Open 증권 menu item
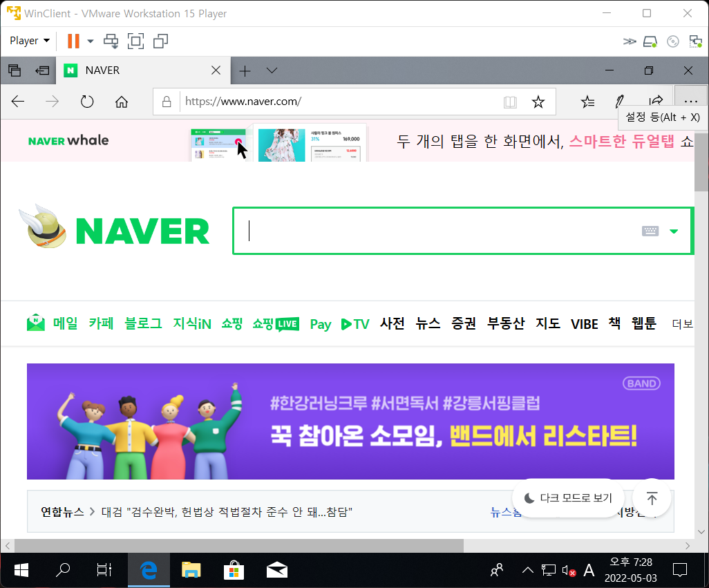This screenshot has height=588, width=709. click(x=464, y=323)
